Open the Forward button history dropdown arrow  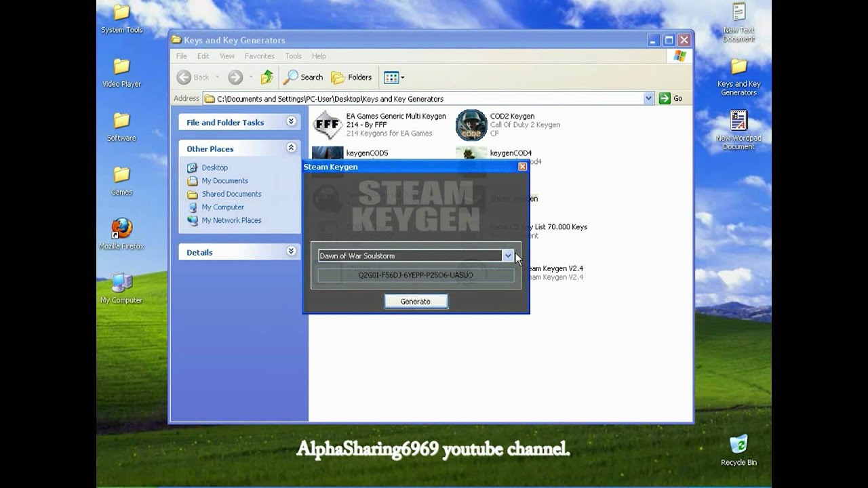pyautogui.click(x=250, y=77)
